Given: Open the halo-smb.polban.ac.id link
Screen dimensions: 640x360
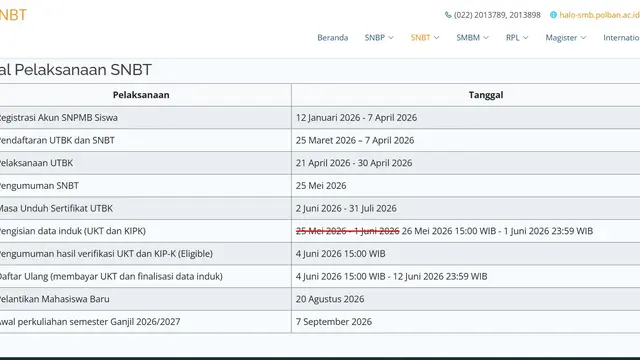Looking at the screenshot, I should click(599, 15).
